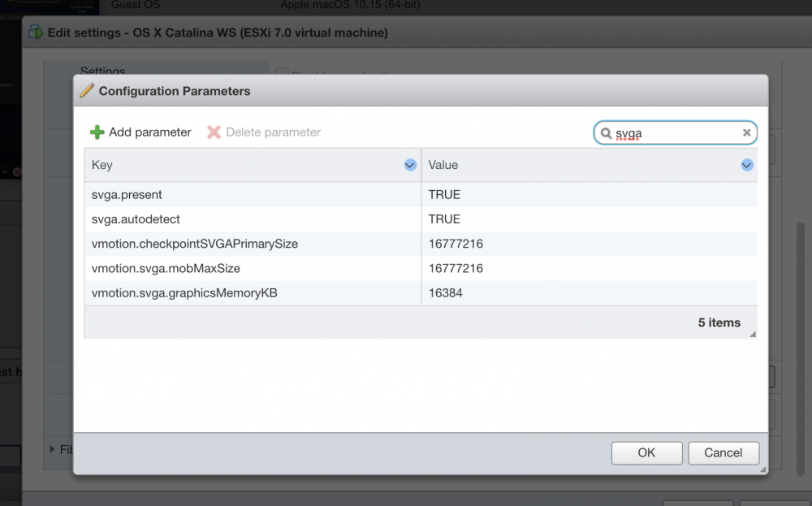The width and height of the screenshot is (812, 506).
Task: Click the 16384 graphicsMemoryKB value
Action: pyautogui.click(x=445, y=292)
